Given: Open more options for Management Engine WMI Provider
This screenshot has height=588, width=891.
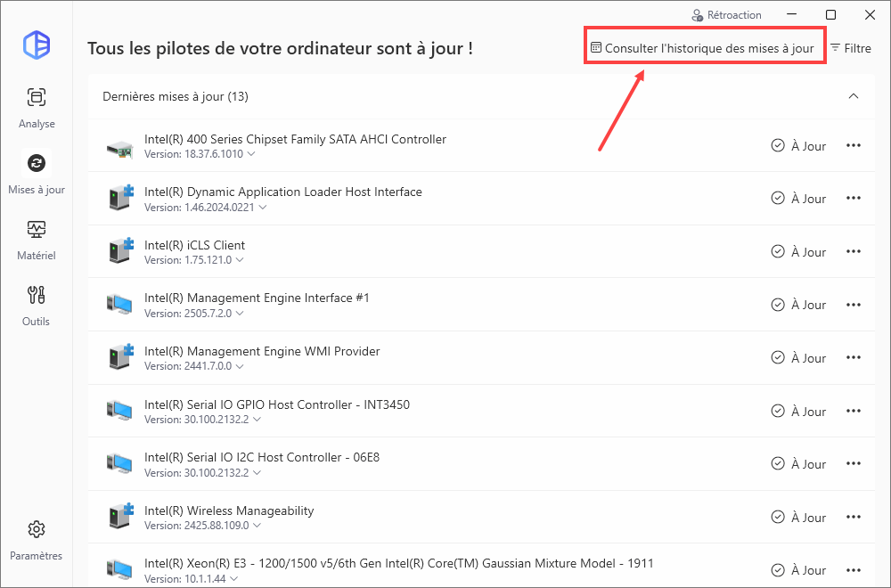Looking at the screenshot, I should [x=854, y=358].
